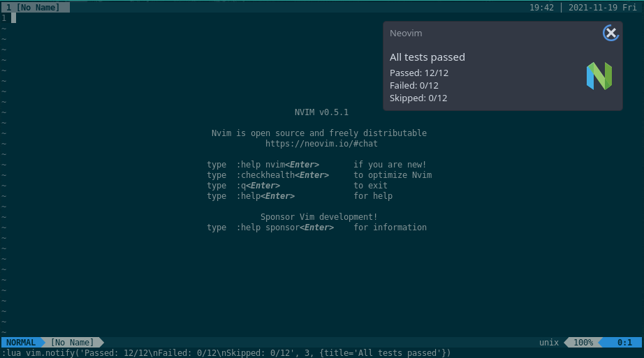Close the Neovim notification popup
Image resolution: width=644 pixels, height=358 pixels.
610,33
